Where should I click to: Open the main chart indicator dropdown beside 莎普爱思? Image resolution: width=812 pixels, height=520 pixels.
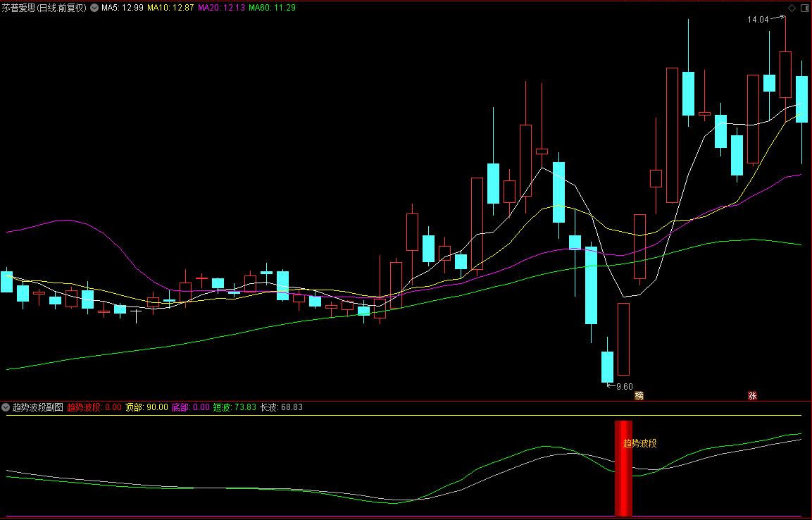coord(94,8)
